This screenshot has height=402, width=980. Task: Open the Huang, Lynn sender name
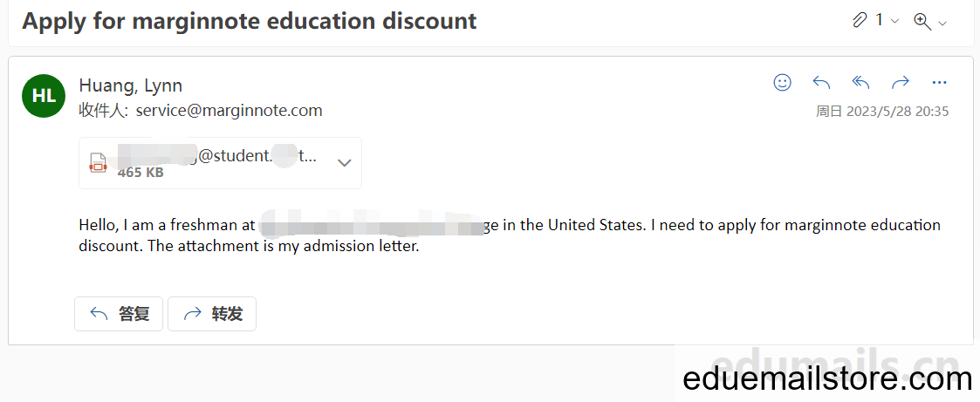(131, 85)
